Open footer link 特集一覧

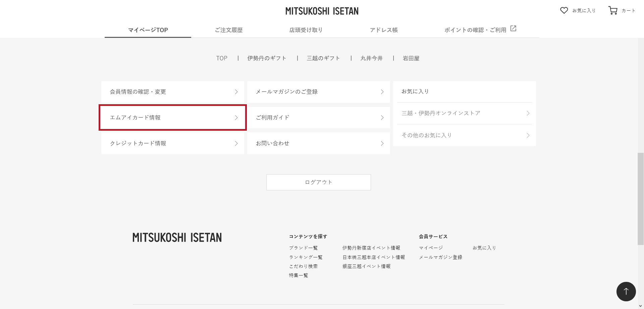point(299,275)
